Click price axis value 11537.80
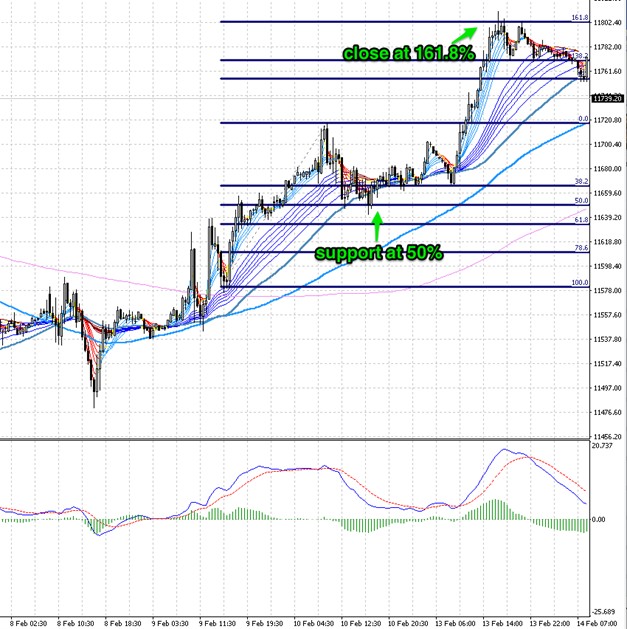627x629 pixels. coord(607,339)
